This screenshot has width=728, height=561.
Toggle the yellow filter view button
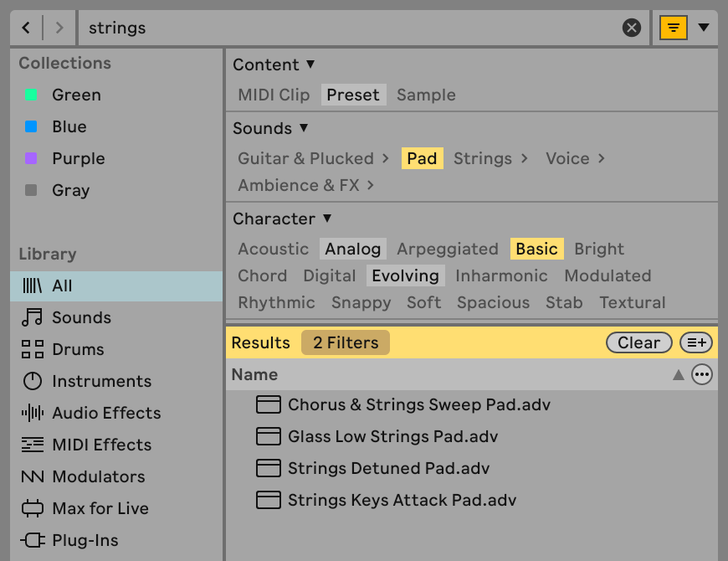674,28
